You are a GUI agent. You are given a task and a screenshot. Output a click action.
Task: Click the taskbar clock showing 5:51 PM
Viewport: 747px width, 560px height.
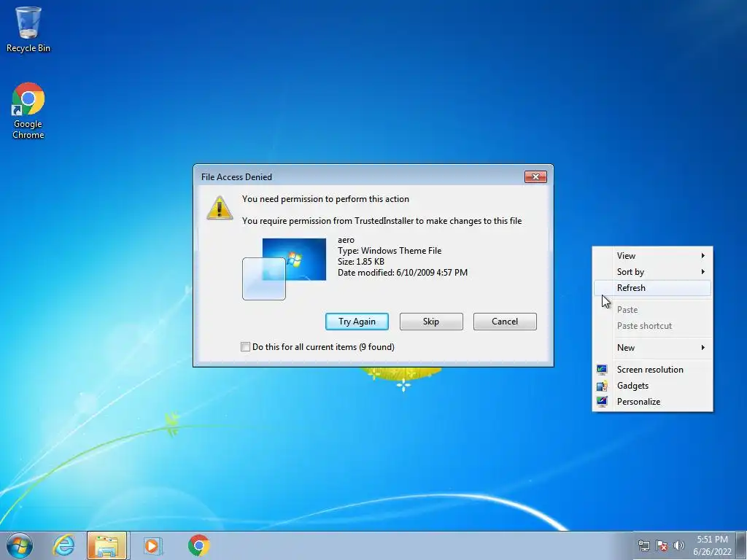click(x=712, y=545)
